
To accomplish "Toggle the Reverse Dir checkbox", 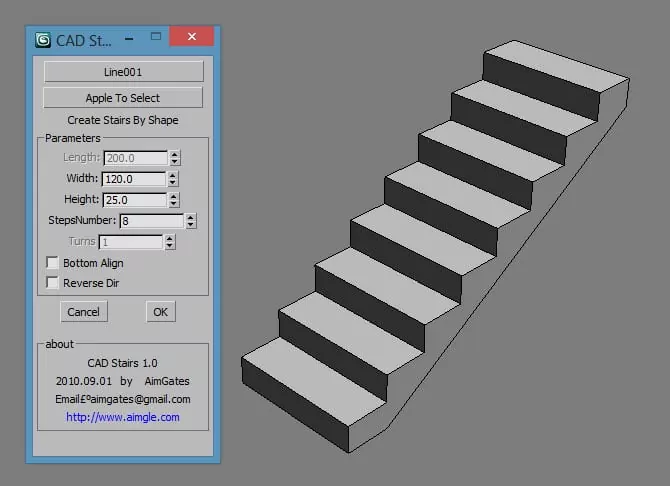I will point(52,283).
